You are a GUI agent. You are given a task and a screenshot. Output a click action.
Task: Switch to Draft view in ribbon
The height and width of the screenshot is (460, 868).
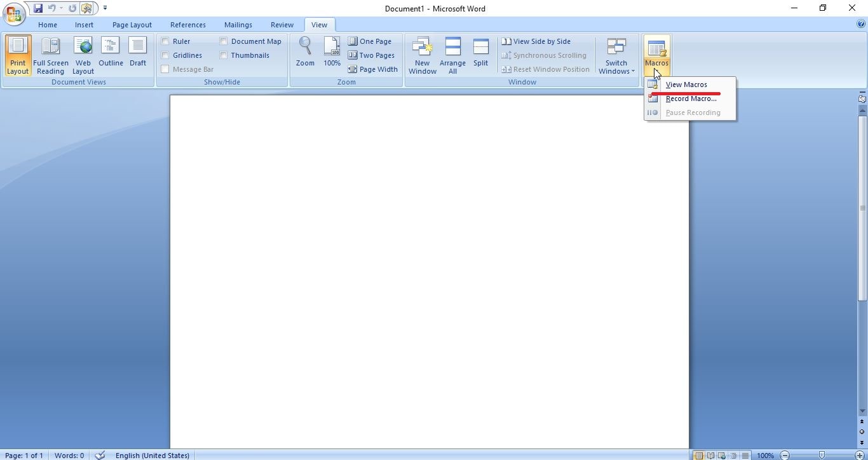(x=138, y=52)
